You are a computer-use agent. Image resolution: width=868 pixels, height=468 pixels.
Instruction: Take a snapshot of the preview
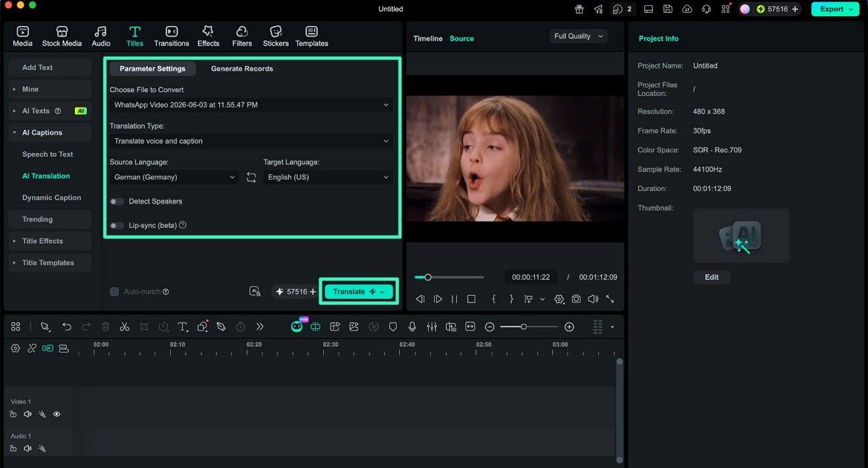[576, 299]
